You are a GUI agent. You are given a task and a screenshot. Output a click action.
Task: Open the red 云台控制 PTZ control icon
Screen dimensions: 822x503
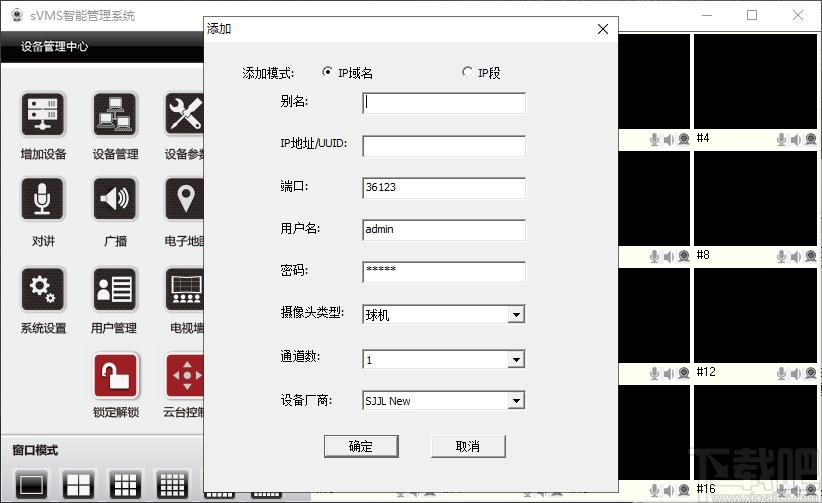point(185,376)
